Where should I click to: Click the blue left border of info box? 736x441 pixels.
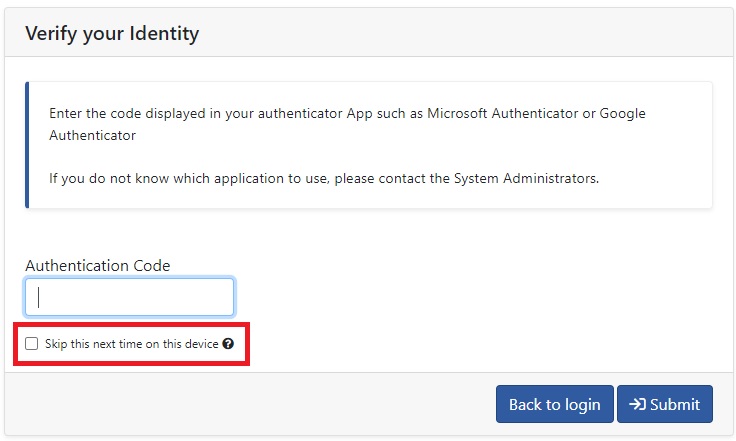tap(27, 145)
